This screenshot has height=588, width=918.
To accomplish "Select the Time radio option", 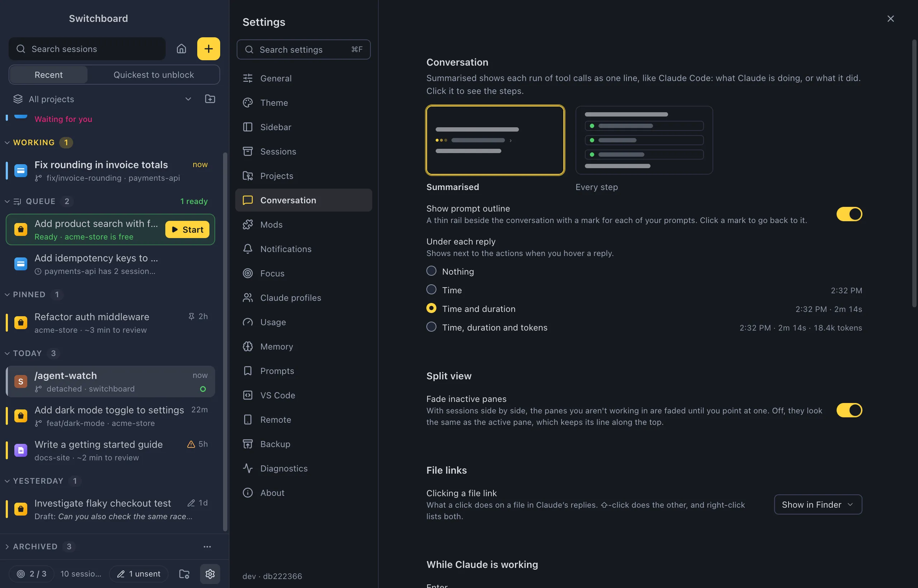I will [x=431, y=289].
